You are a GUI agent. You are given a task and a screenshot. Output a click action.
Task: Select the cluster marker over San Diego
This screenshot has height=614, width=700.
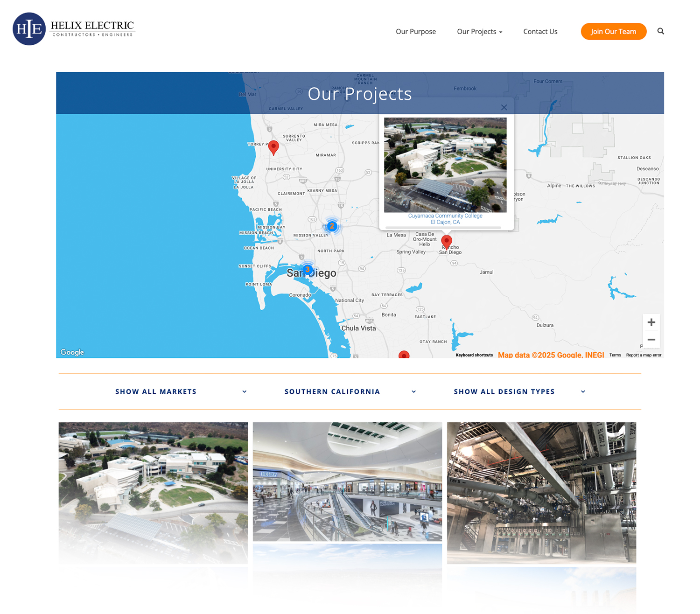pyautogui.click(x=308, y=270)
